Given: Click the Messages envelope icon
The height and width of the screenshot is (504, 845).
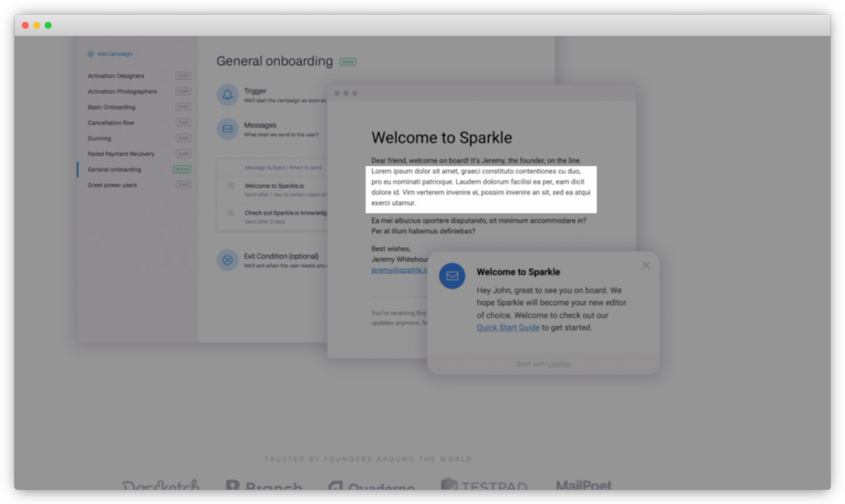Looking at the screenshot, I should [x=227, y=130].
